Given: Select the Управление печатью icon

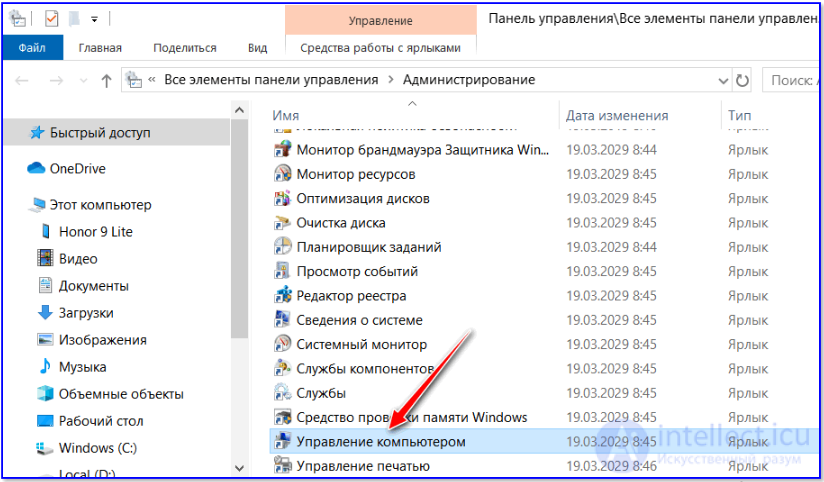Looking at the screenshot, I should click(283, 466).
